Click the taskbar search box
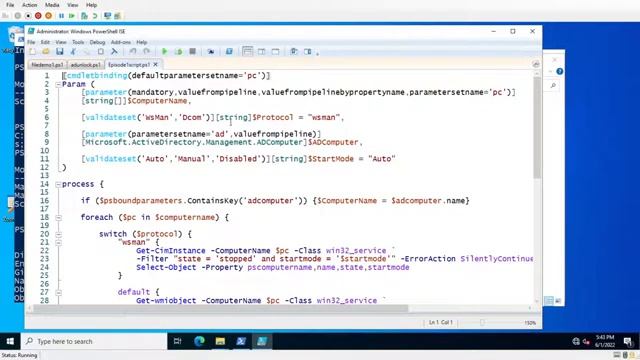The width and height of the screenshot is (640, 360). [95, 341]
